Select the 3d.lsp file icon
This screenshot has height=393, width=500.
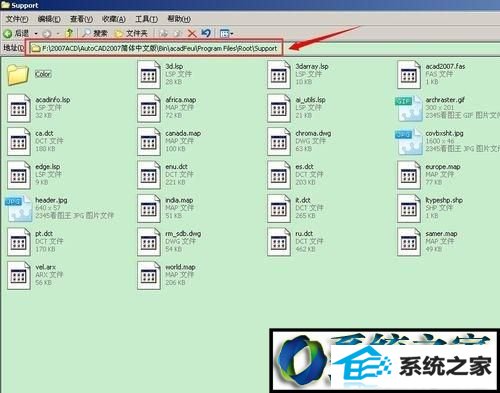click(x=149, y=75)
